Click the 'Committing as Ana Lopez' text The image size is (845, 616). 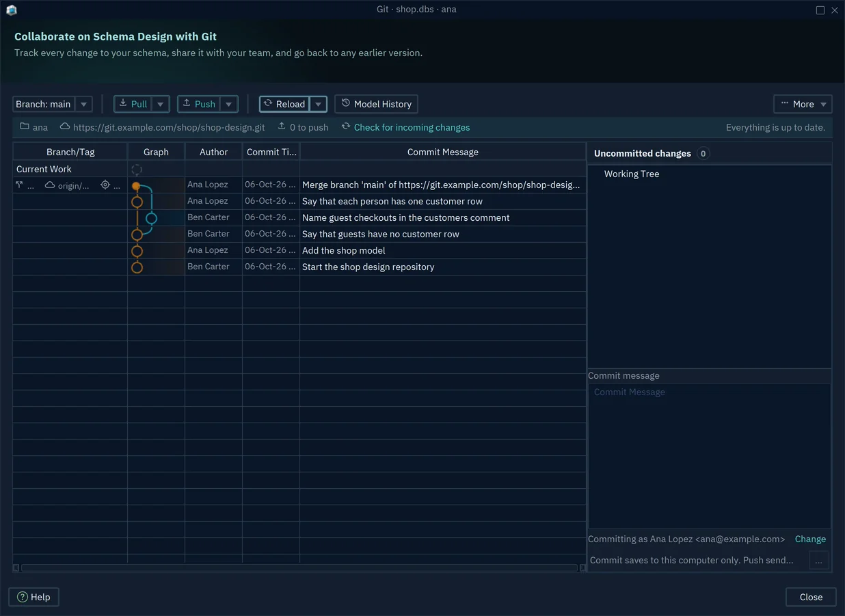tap(686, 539)
